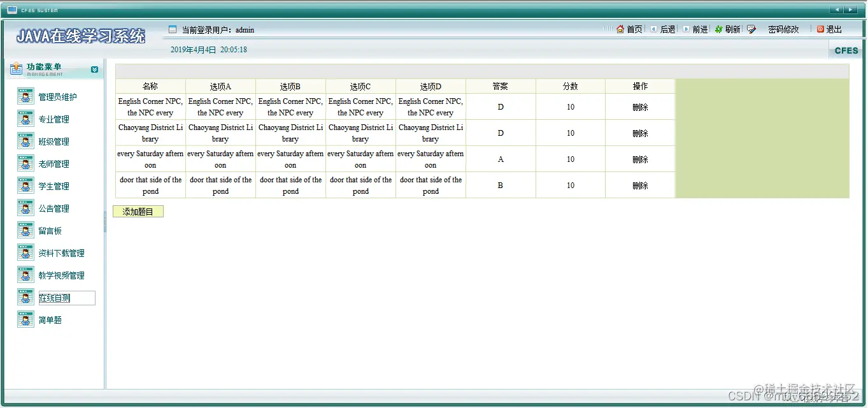This screenshot has height=408, width=868.
Task: Click the 后退 back arrow icon
Action: pos(653,29)
